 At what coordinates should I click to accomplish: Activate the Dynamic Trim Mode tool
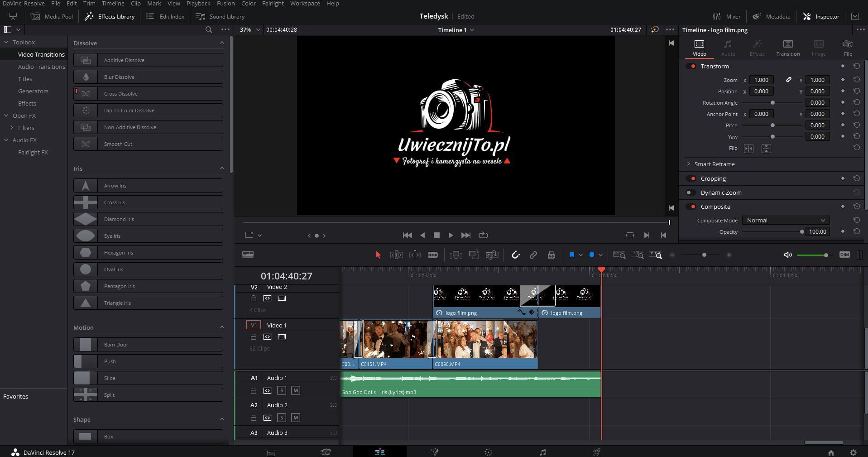[415, 255]
